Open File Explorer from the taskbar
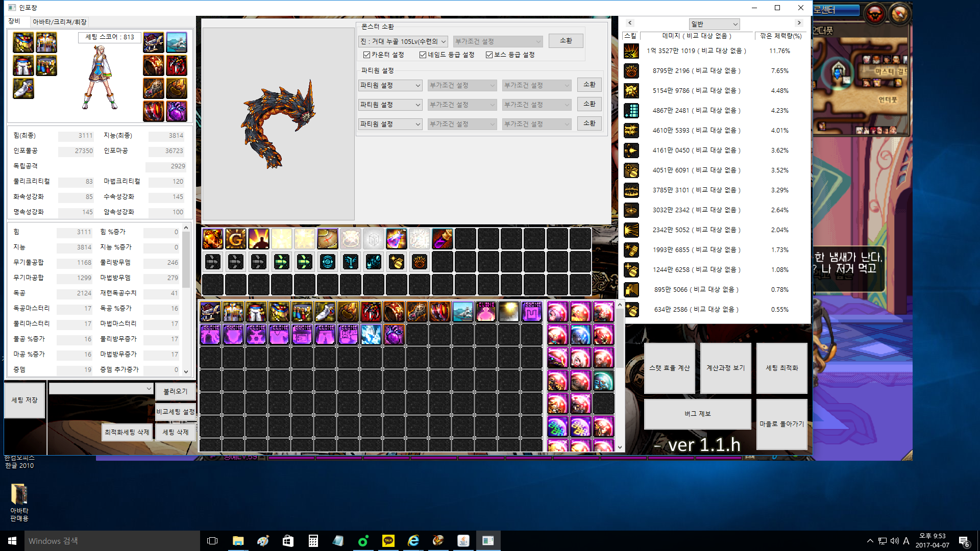Image resolution: width=980 pixels, height=551 pixels. tap(238, 541)
